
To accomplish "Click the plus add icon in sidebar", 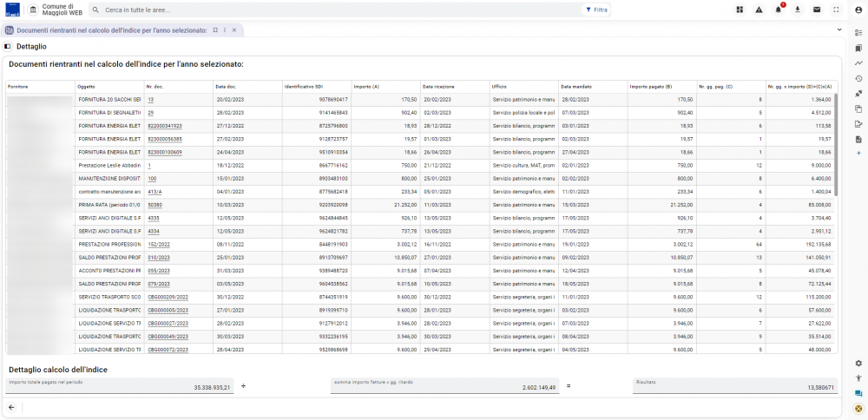I will tap(858, 153).
